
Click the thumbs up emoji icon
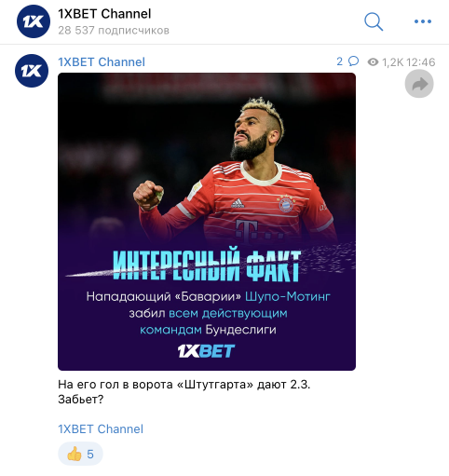[74, 454]
